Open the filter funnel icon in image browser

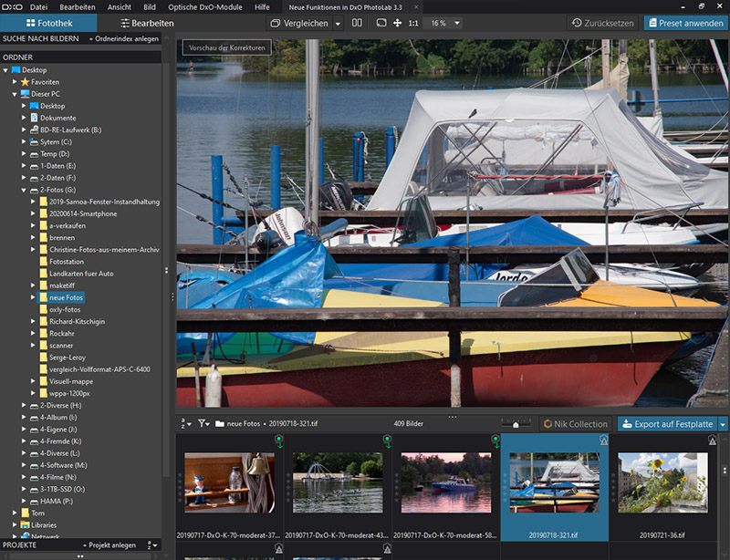coord(203,423)
